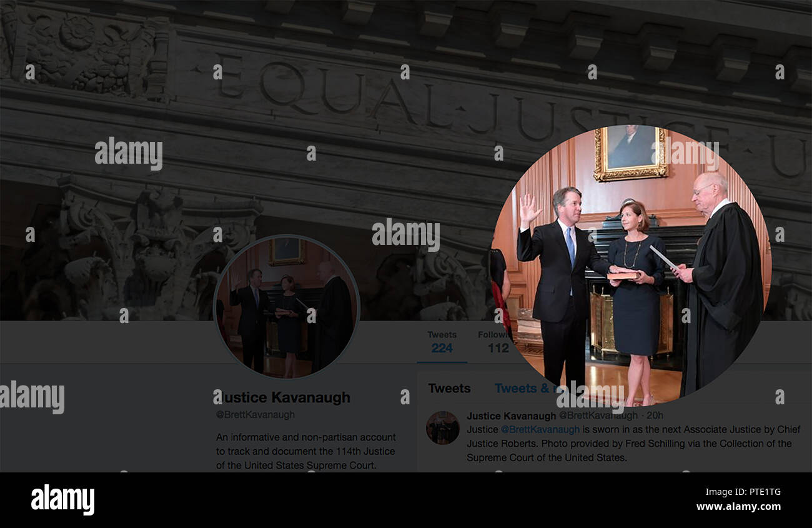The height and width of the screenshot is (528, 812).
Task: Switch to the Tweets timeline tab
Action: tap(449, 388)
